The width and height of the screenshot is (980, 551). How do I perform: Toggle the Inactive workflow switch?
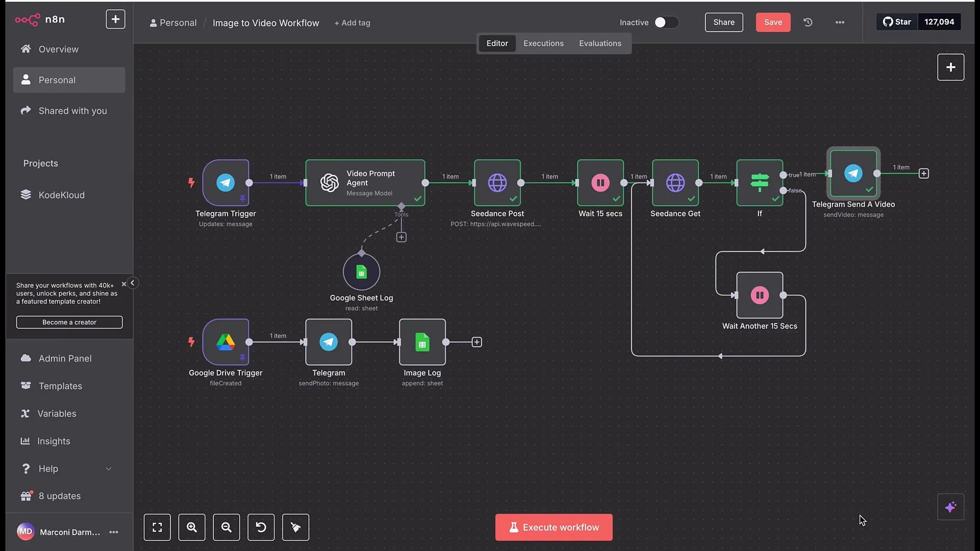coord(666,22)
